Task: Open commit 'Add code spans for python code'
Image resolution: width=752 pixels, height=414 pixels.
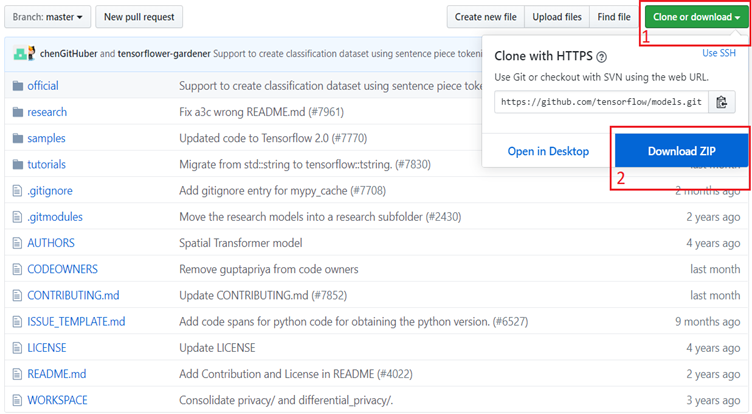Action: 353,321
